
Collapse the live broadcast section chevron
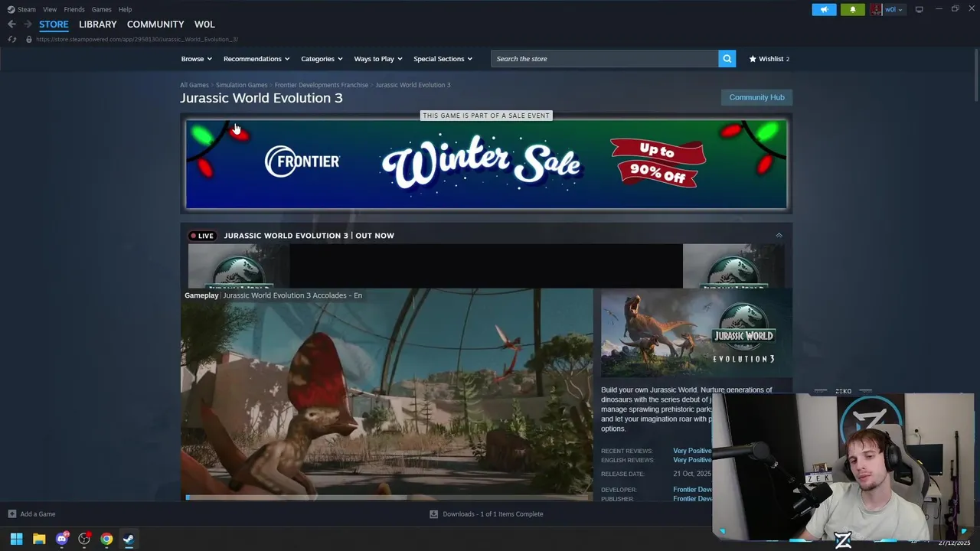point(779,236)
